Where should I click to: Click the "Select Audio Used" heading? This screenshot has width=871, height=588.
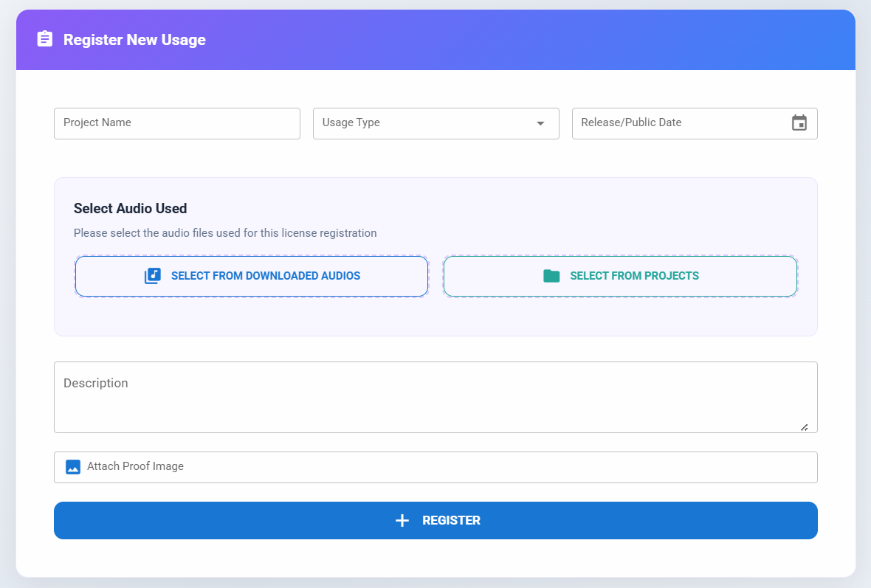[x=130, y=209]
